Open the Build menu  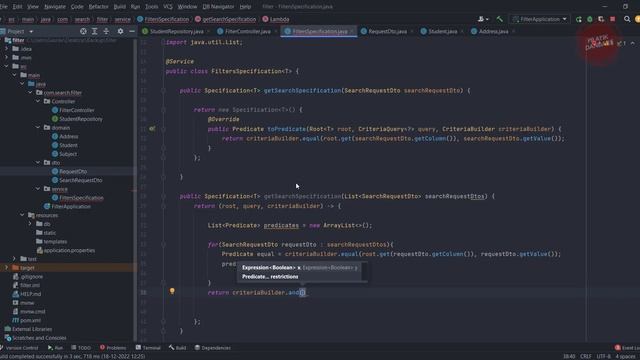[x=120, y=7]
